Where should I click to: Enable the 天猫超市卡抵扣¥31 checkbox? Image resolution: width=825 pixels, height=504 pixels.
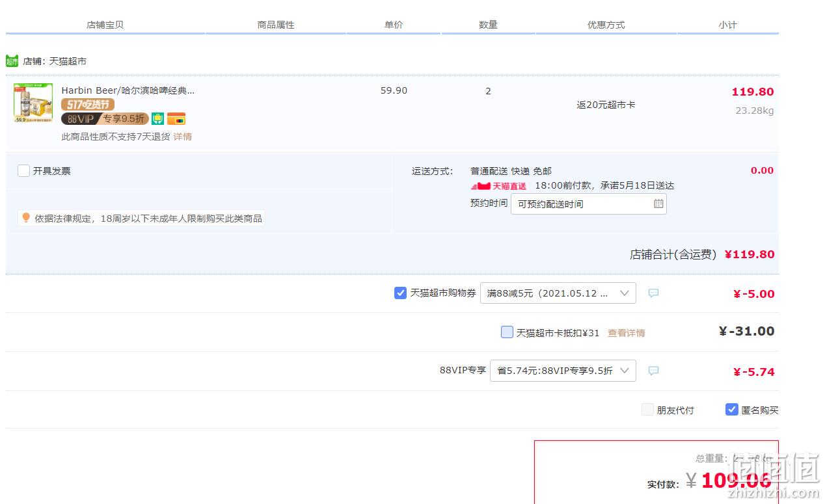pos(507,332)
